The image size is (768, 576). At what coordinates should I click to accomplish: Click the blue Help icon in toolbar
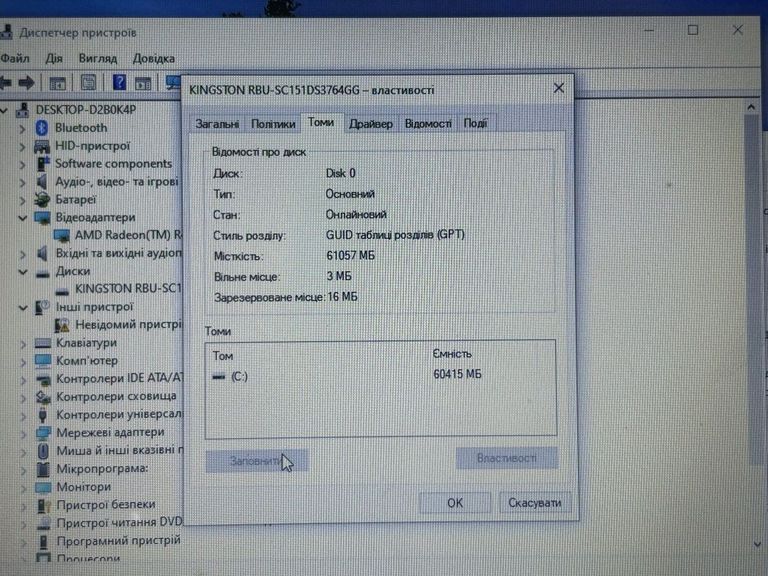coord(119,82)
